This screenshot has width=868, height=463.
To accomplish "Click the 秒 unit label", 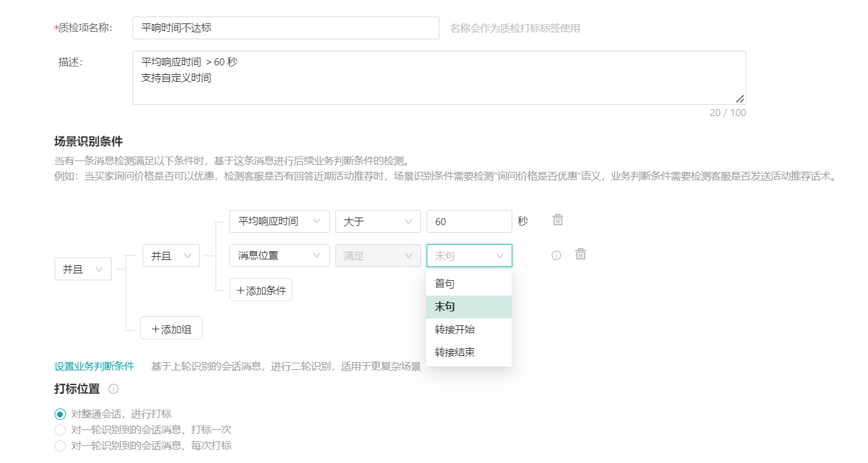I will coord(522,221).
